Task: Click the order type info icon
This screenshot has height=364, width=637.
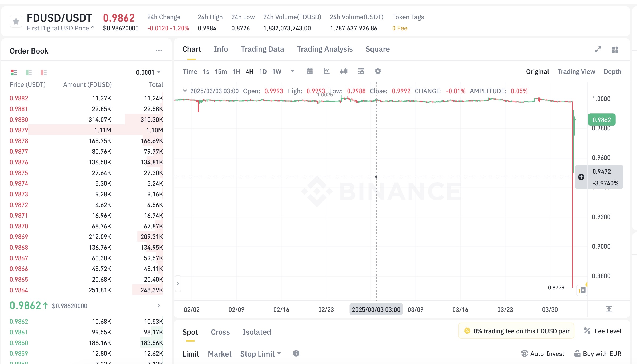Action: tap(296, 353)
